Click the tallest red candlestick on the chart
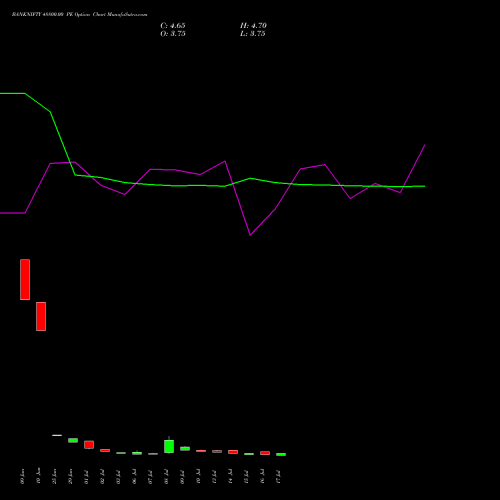Image resolution: width=500 pixels, height=500 pixels. pos(25,279)
